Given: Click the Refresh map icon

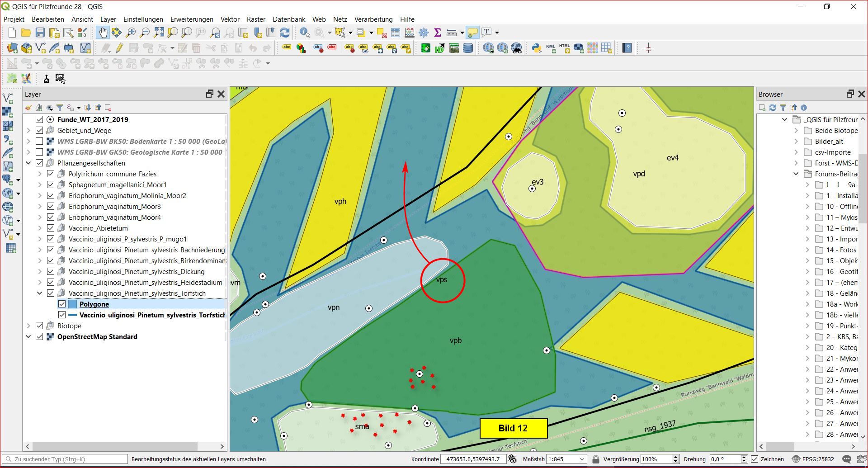Looking at the screenshot, I should [x=285, y=33].
